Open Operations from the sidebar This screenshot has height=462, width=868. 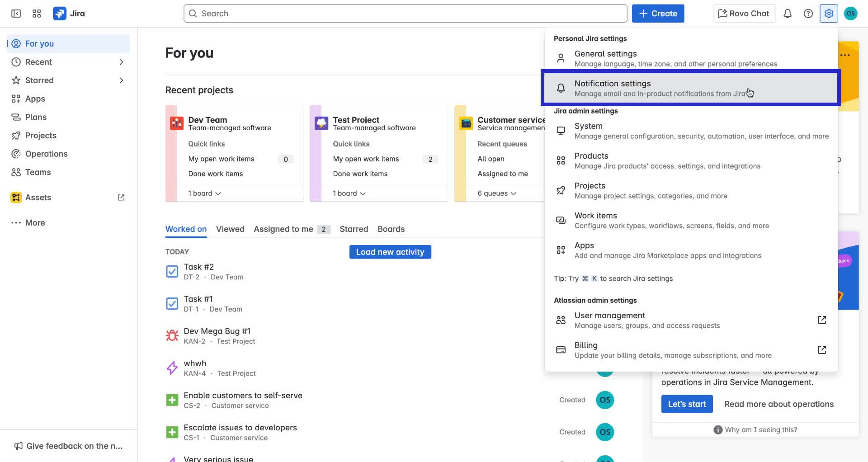(46, 154)
